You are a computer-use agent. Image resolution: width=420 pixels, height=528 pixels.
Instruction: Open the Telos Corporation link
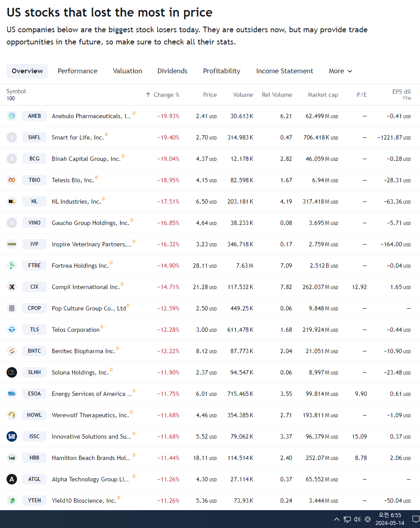pos(76,330)
